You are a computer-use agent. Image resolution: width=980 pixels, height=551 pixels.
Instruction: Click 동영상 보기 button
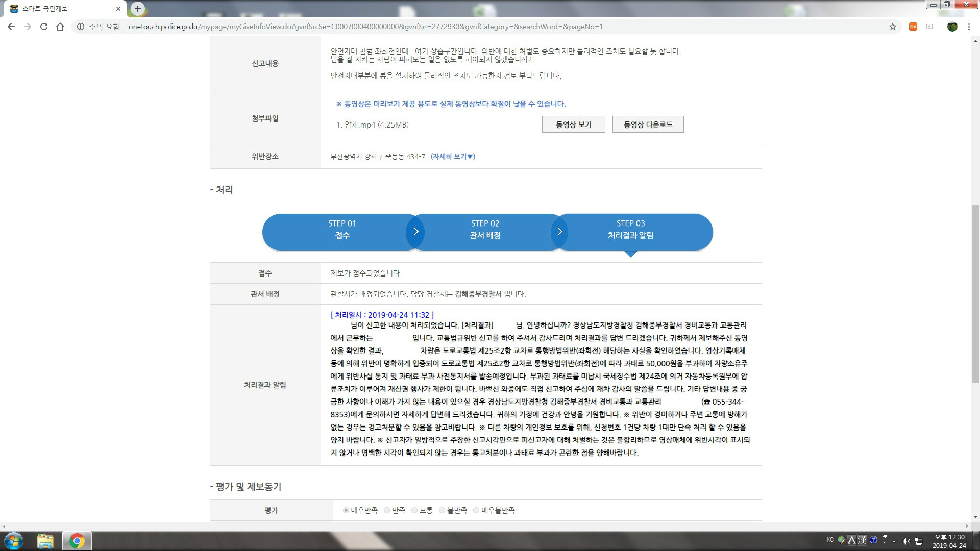(x=573, y=124)
